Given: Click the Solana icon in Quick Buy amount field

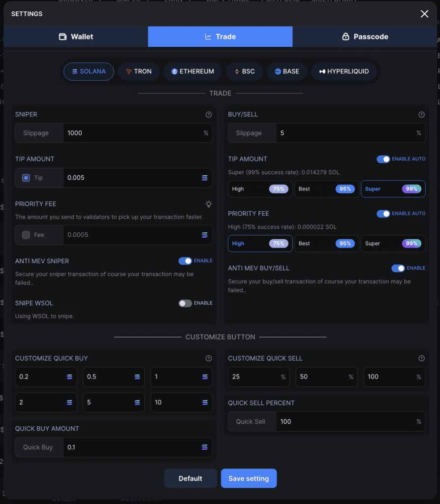Looking at the screenshot, I should point(204,447).
